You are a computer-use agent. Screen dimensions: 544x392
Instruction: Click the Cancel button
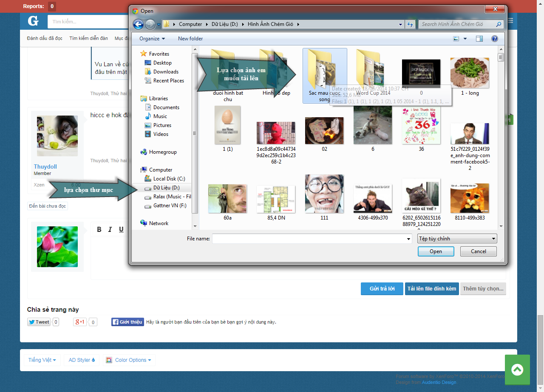[479, 251]
